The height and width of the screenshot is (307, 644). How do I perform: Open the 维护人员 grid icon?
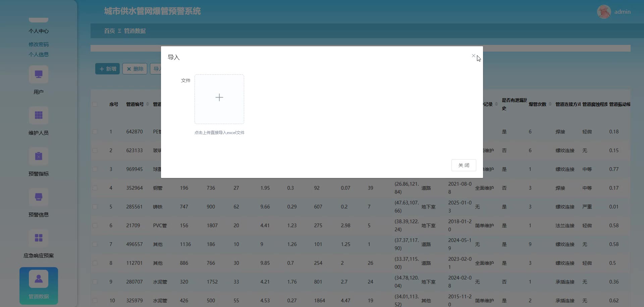tap(39, 115)
